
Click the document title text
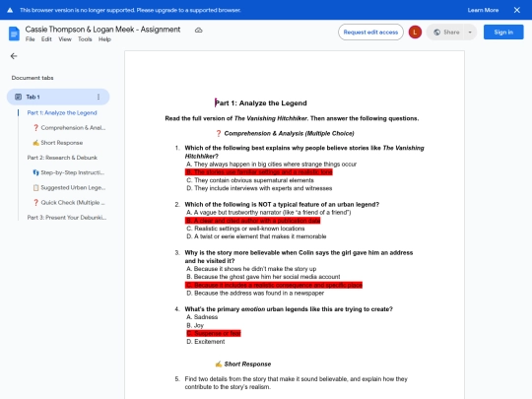pyautogui.click(x=102, y=30)
